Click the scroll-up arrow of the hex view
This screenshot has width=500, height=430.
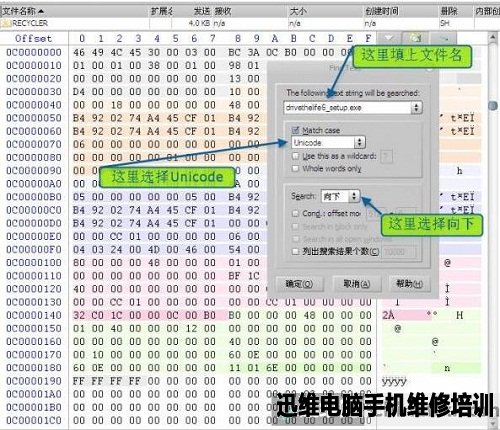tap(493, 37)
